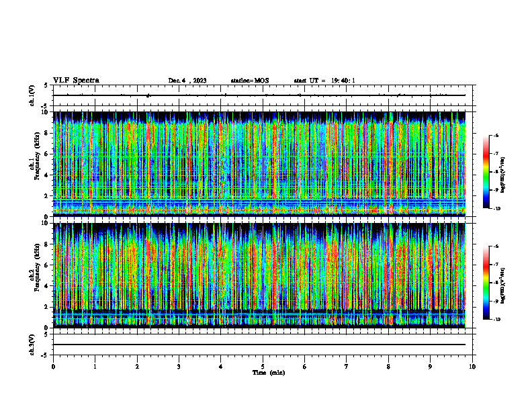532x411 pixels.
Task: Click the ch.3 voltage waveform trace
Action: tap(259, 345)
